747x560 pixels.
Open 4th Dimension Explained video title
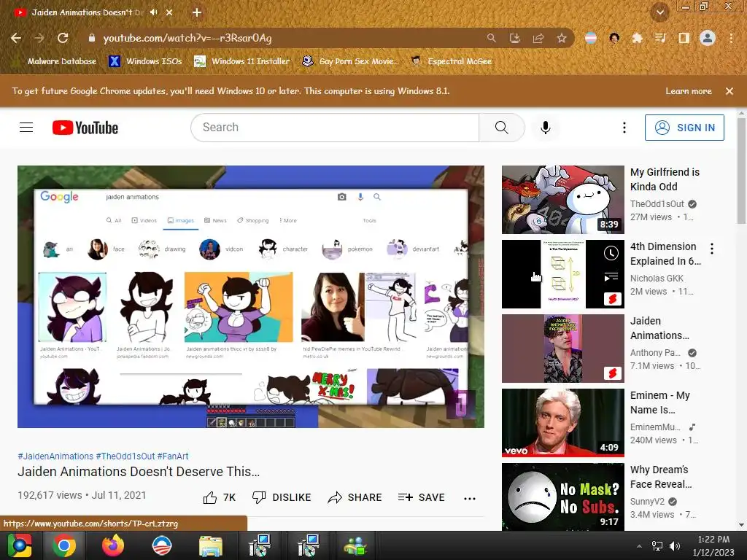coord(665,254)
